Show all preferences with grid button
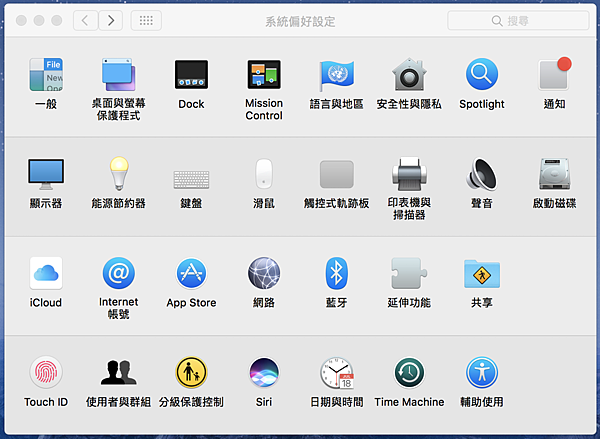 [146, 20]
